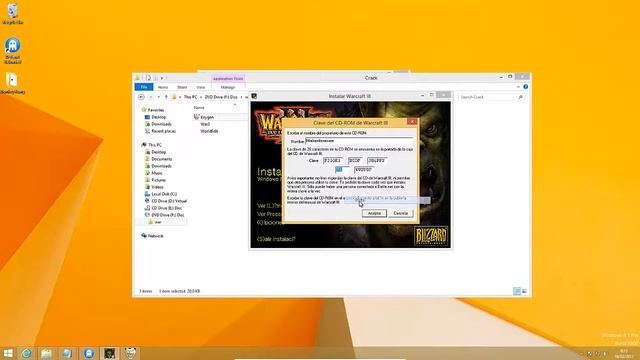This screenshot has width=640, height=360.
Task: Click This PC in the address bar
Action: (190, 97)
